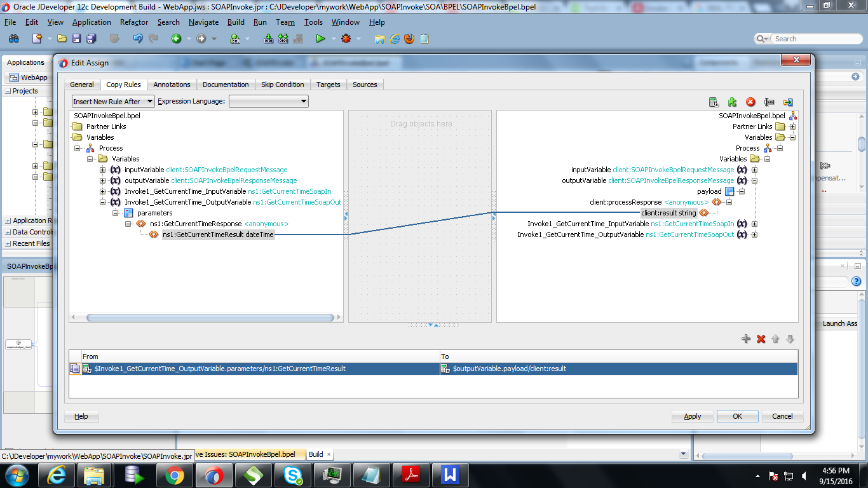Add a new rule with the plus icon
Image resolution: width=868 pixels, height=488 pixels.
746,339
